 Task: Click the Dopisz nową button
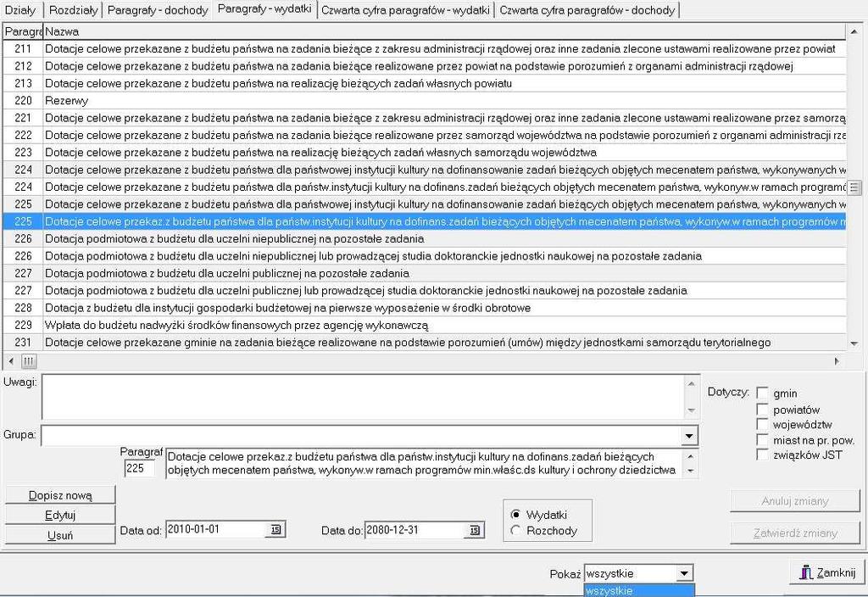tap(60, 495)
